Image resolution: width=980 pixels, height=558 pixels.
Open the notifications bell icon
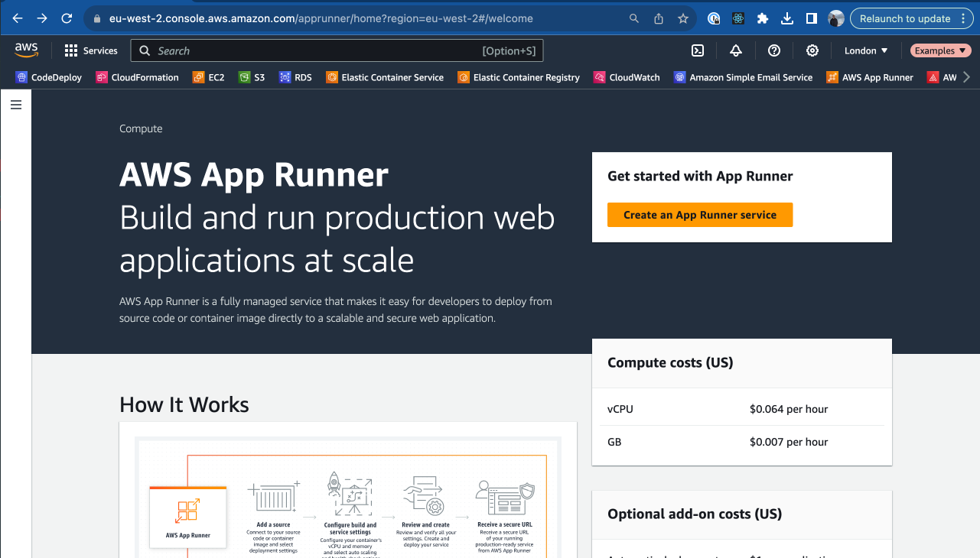(x=736, y=50)
